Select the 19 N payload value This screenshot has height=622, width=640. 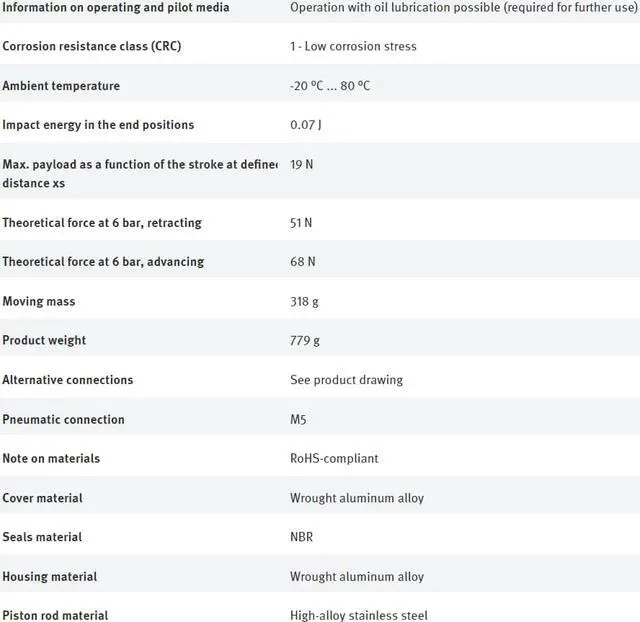[x=301, y=164]
